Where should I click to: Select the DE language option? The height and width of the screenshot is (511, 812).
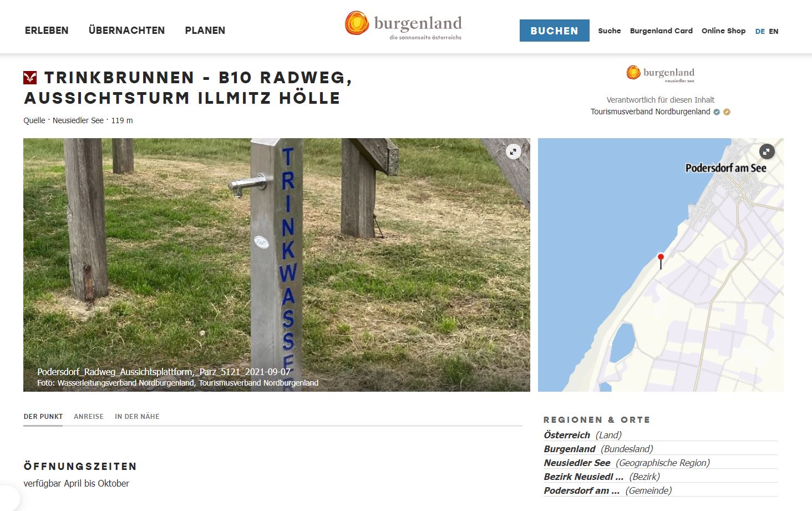[760, 32]
